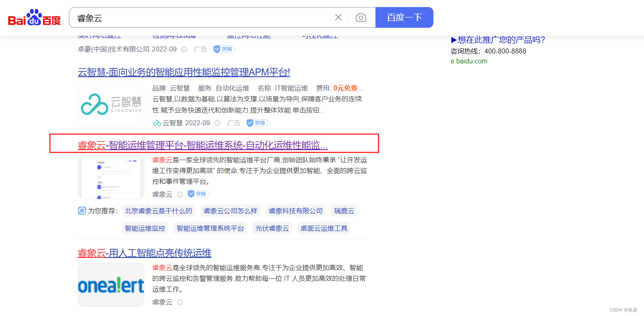Viewport: 644px width, 316px height.
Task: Click the Baidu logo in the top corner
Action: click(x=34, y=17)
